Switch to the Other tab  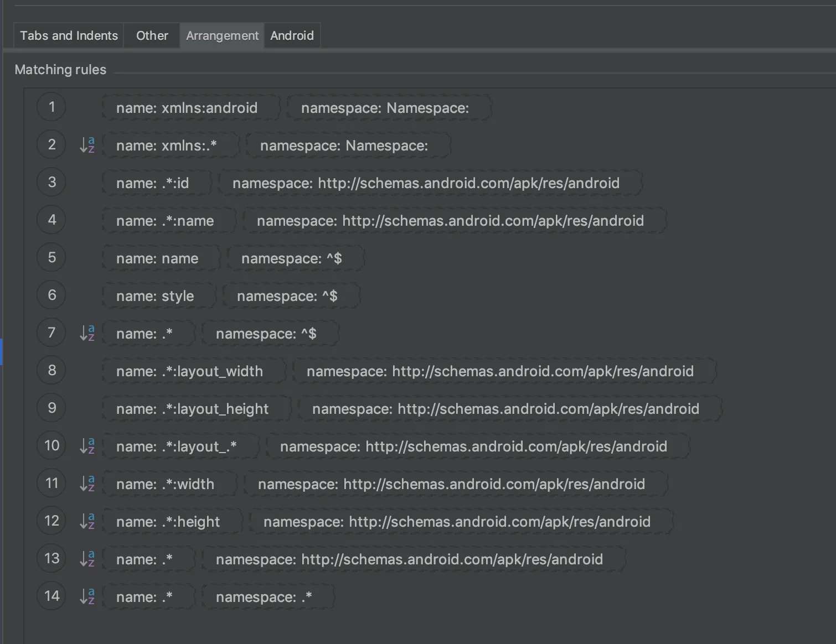pos(152,36)
